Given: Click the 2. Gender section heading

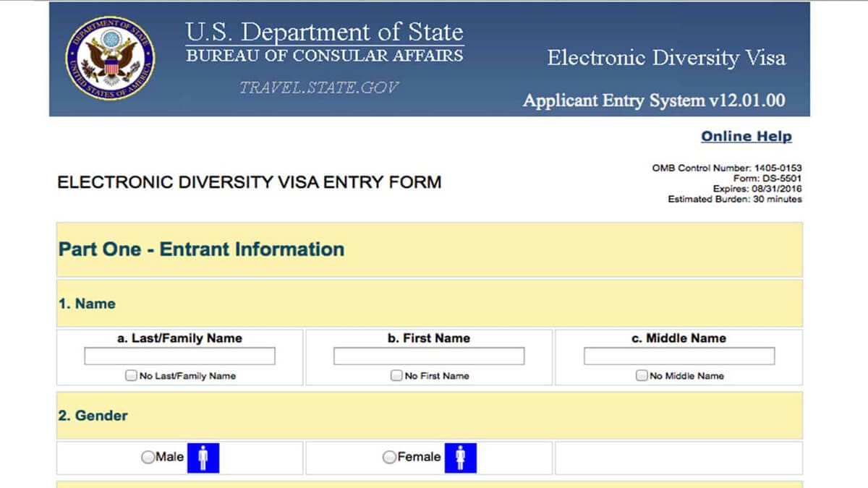Looking at the screenshot, I should pyautogui.click(x=93, y=416).
